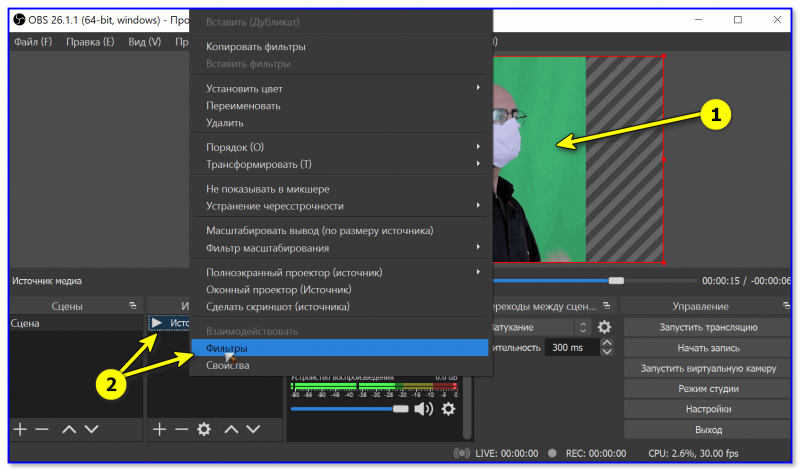Move scene down with arrow icon
800x471 pixels.
91,429
